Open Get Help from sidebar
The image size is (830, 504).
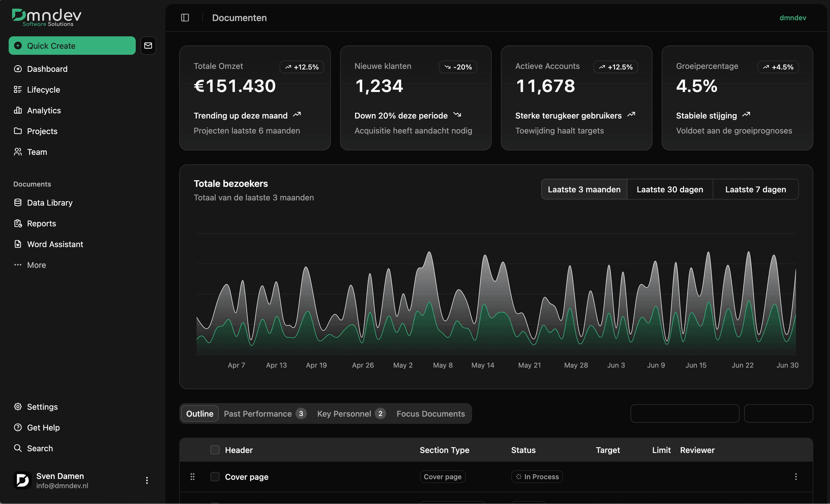pyautogui.click(x=43, y=428)
